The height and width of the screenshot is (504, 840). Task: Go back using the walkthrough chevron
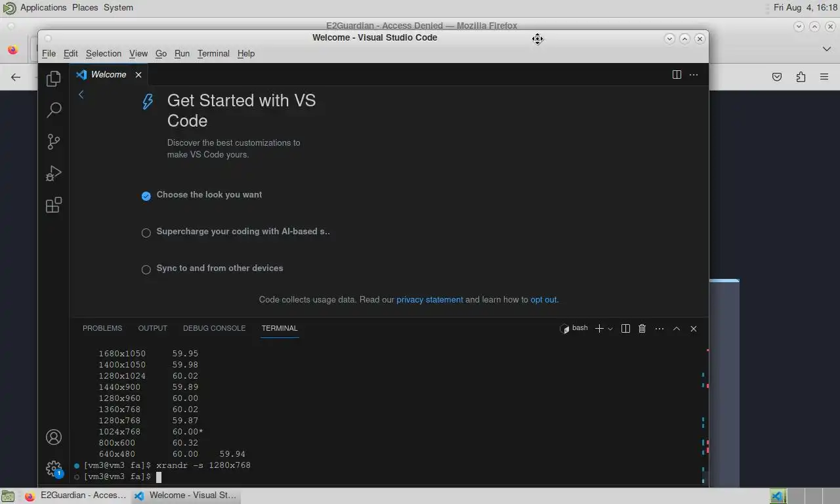81,94
